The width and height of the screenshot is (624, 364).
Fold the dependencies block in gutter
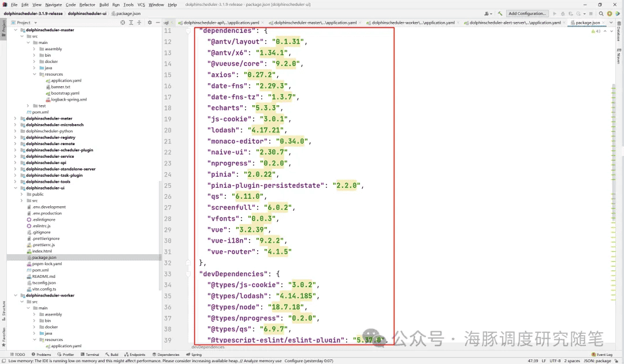click(x=188, y=30)
